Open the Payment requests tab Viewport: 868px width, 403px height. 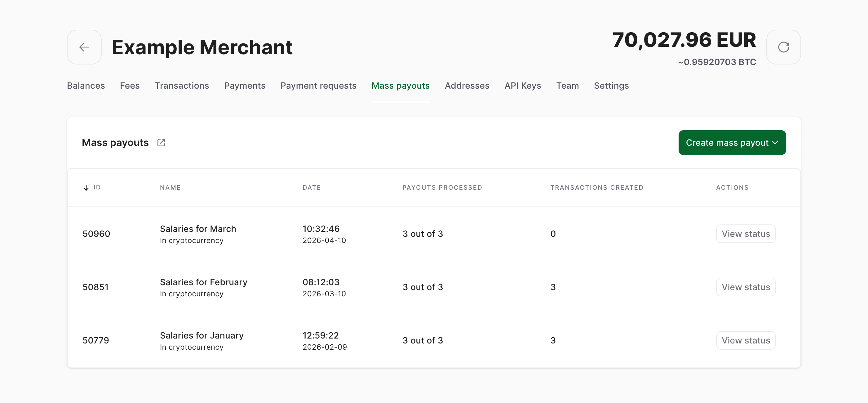(318, 86)
